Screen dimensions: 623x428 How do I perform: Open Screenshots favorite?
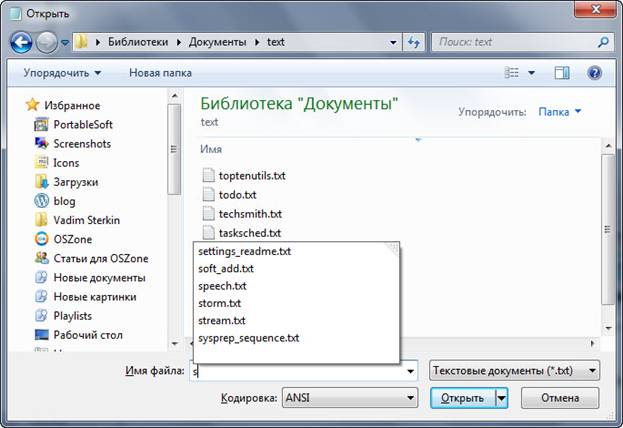point(82,143)
